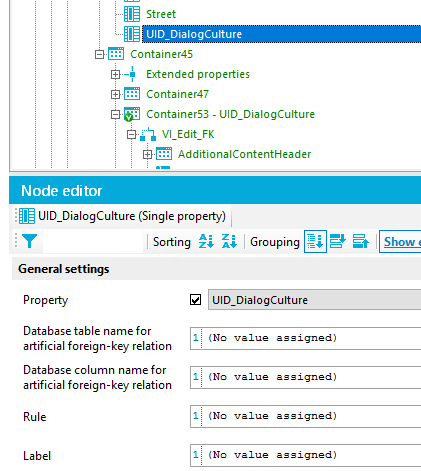Sort properties ascending A to Z
Viewport: 421px width, 471px height.
coord(206,241)
